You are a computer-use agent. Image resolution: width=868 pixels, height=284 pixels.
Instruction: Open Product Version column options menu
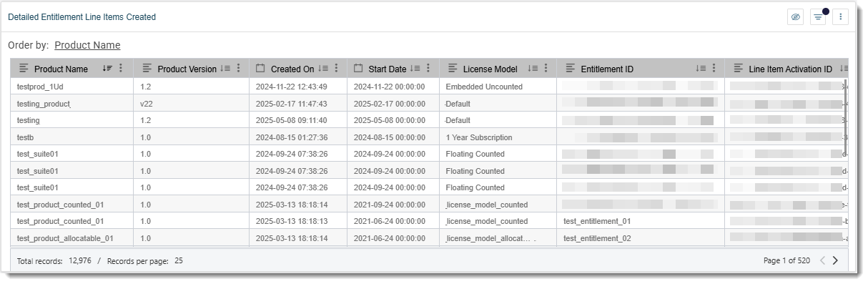click(x=238, y=69)
